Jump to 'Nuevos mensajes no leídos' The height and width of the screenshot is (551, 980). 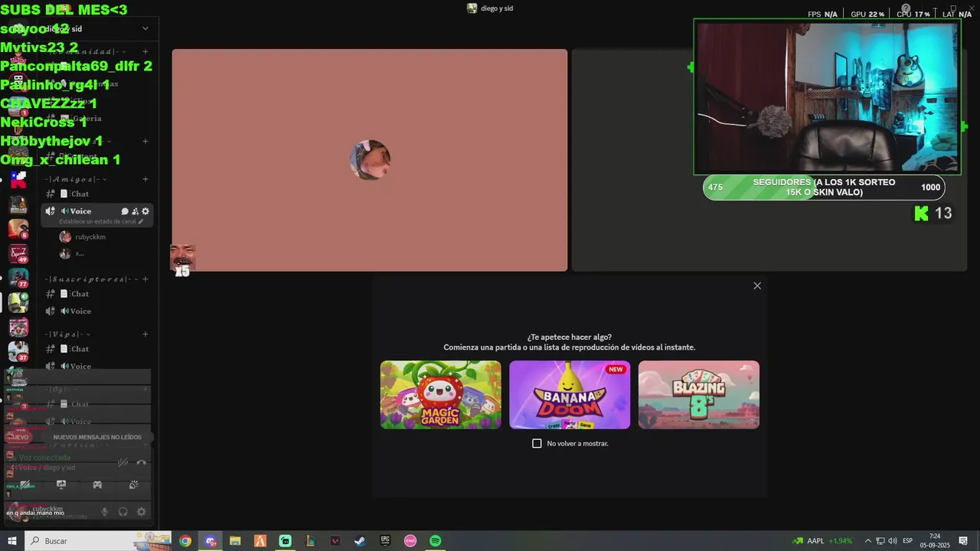point(96,437)
